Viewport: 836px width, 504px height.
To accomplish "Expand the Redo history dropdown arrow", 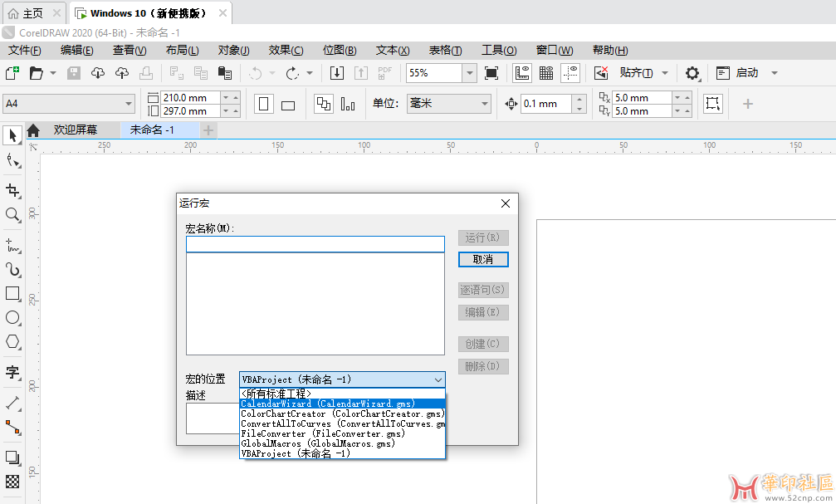I will [x=310, y=73].
